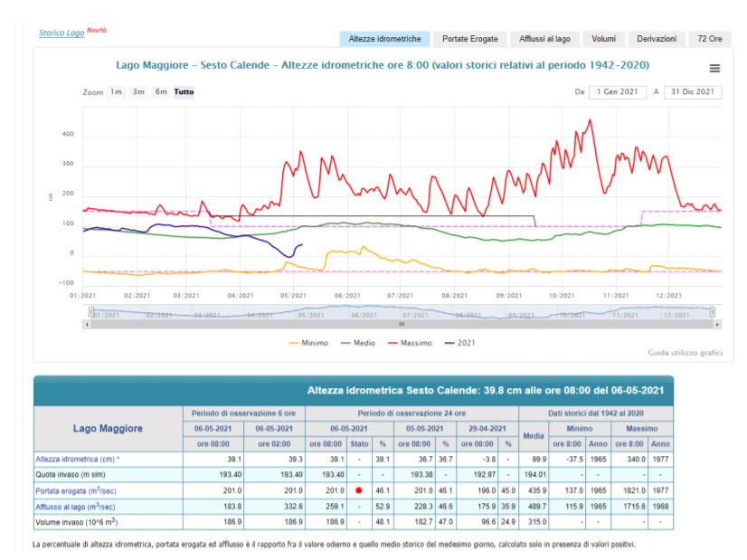Click the right arrow of the chart navigator scrollbar
The height and width of the screenshot is (560, 747).
pos(717,324)
